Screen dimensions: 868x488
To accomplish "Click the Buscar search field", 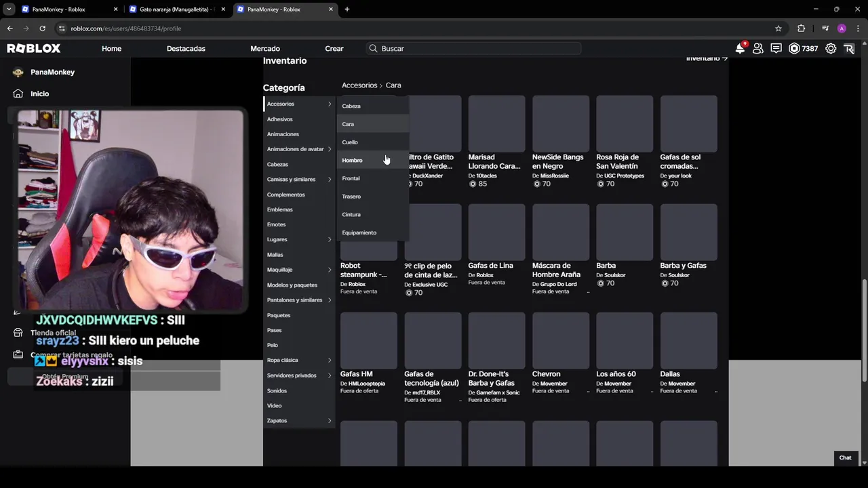I will pyautogui.click(x=473, y=48).
